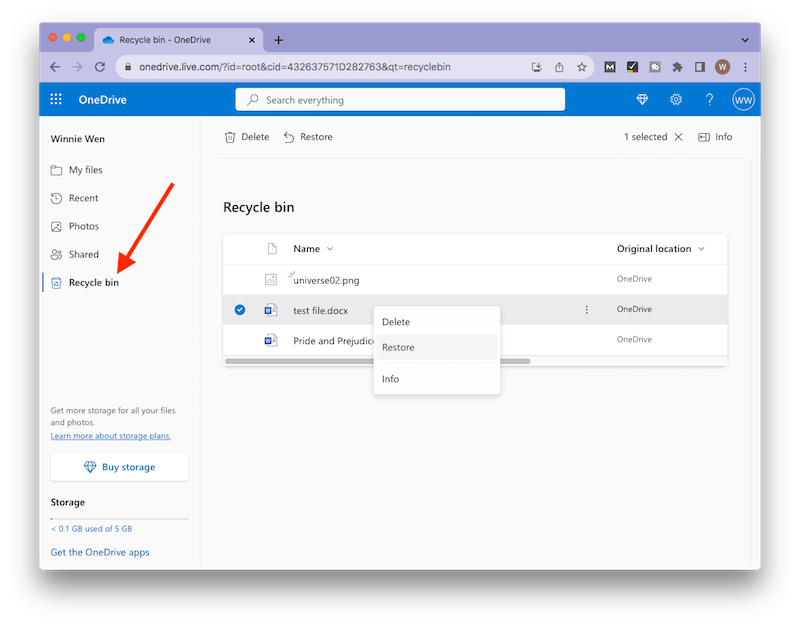
Task: Open the extensions puzzle piece menu
Action: pos(677,67)
